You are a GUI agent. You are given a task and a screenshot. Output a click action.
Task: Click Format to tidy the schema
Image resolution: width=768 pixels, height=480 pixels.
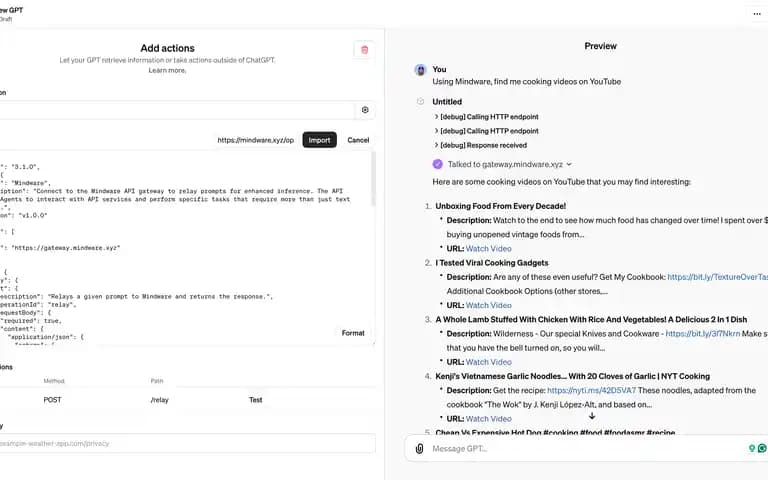[x=353, y=333]
